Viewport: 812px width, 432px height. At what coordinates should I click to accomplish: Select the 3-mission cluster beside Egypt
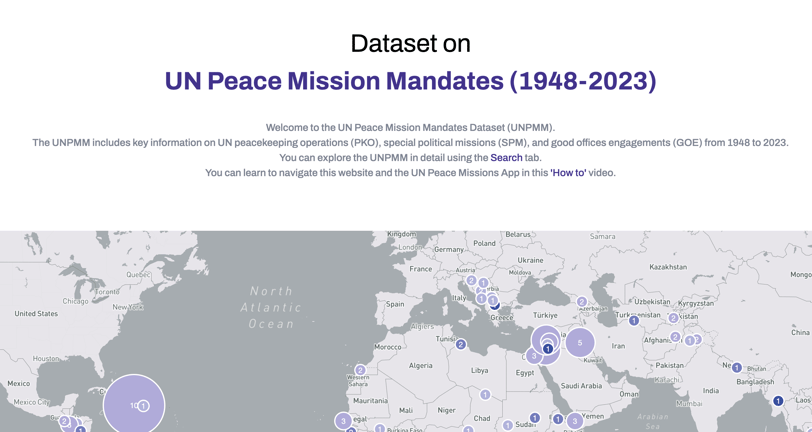coord(534,356)
